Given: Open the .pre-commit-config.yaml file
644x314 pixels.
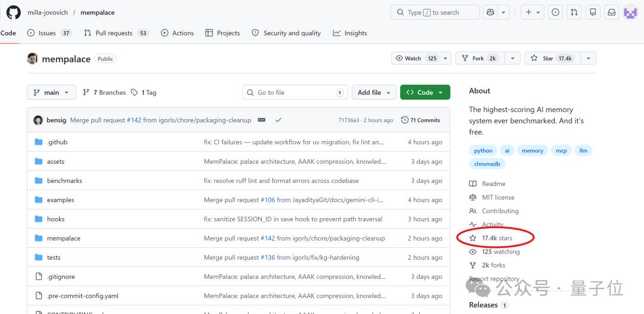Looking at the screenshot, I should tap(82, 296).
